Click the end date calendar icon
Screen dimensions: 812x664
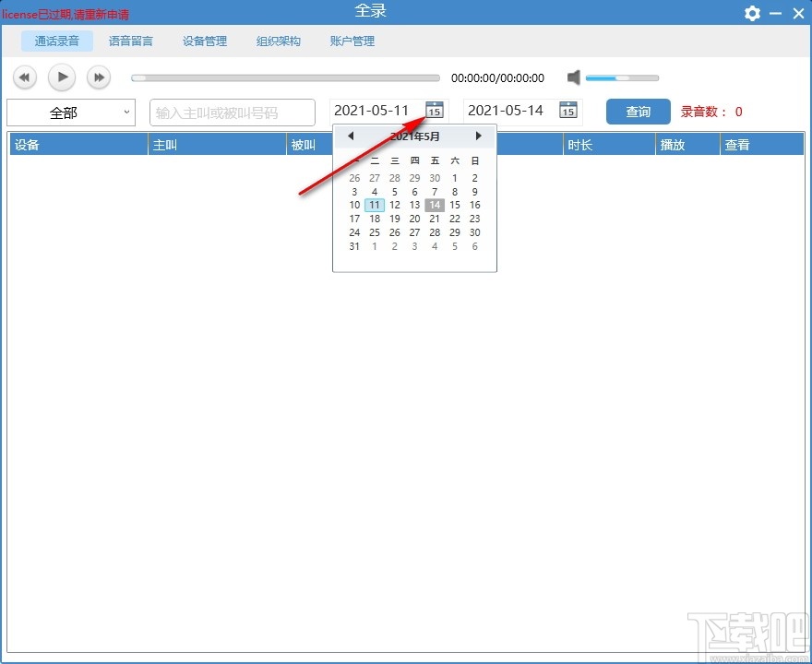pos(568,110)
